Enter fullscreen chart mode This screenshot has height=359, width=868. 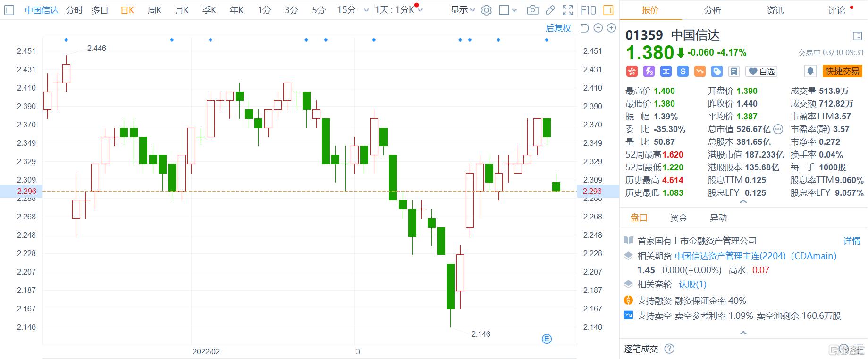[568, 10]
